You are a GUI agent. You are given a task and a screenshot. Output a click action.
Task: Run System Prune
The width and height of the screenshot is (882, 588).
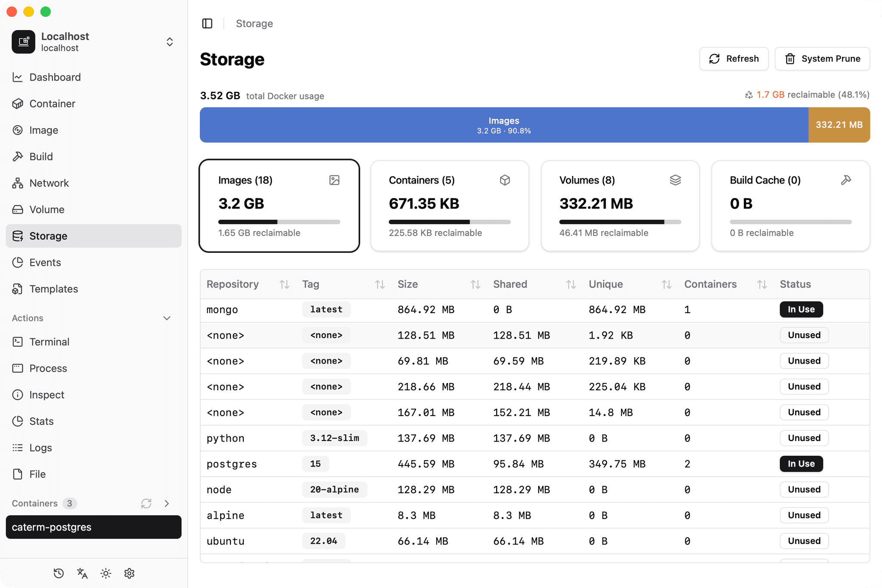pyautogui.click(x=822, y=59)
